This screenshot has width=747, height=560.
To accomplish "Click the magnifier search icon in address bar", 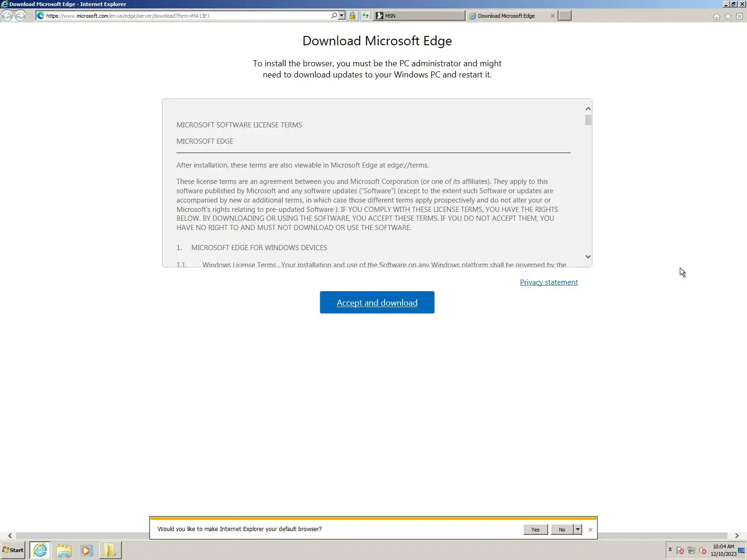I will click(x=334, y=15).
